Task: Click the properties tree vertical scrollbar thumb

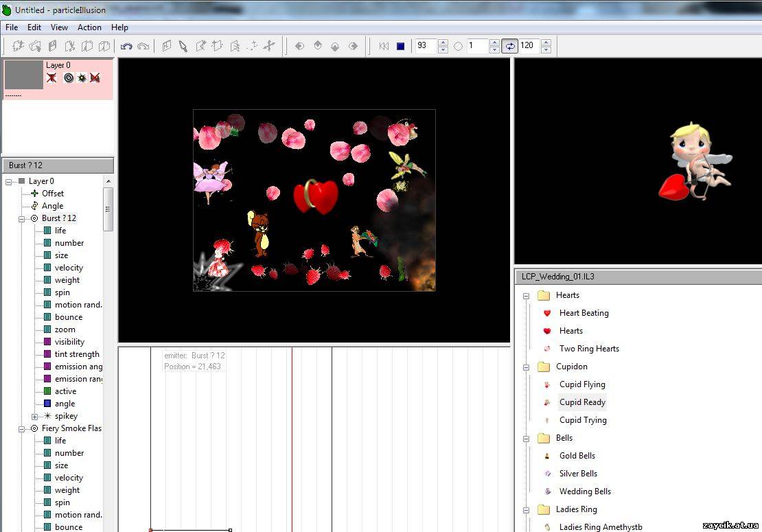Action: (108, 209)
